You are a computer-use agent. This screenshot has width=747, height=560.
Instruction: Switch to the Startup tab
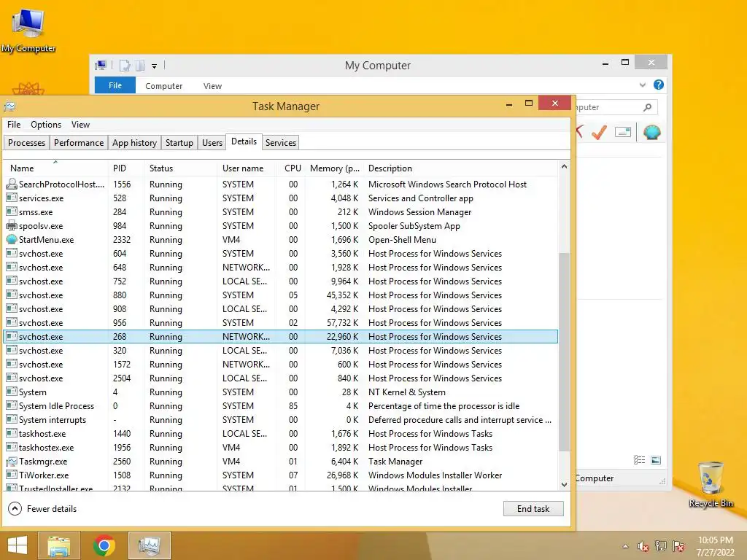(x=179, y=142)
